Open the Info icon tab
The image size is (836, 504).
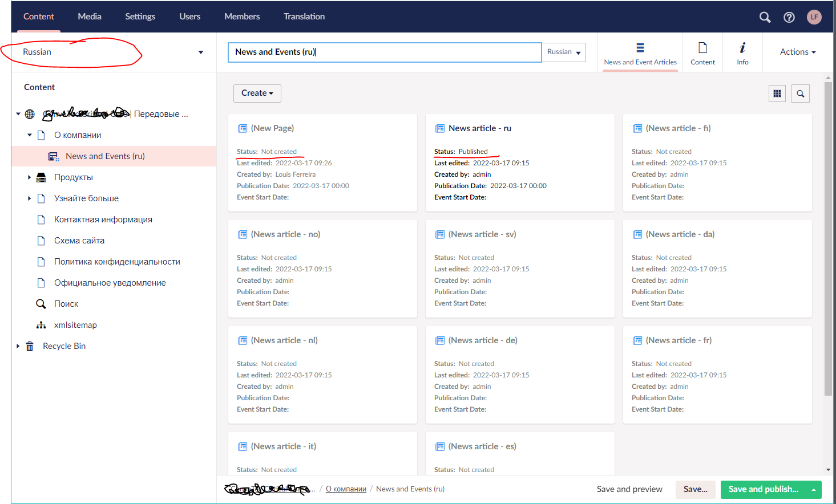742,48
